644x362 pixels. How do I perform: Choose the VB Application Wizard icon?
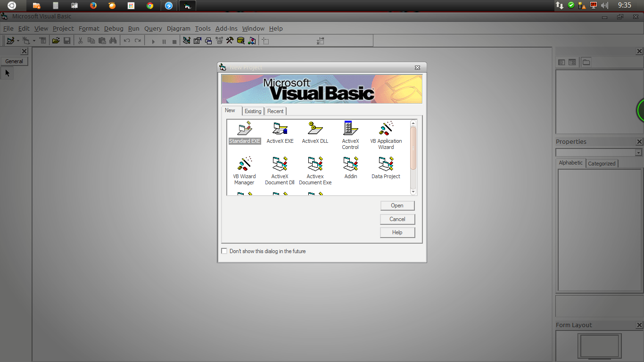[x=386, y=135]
